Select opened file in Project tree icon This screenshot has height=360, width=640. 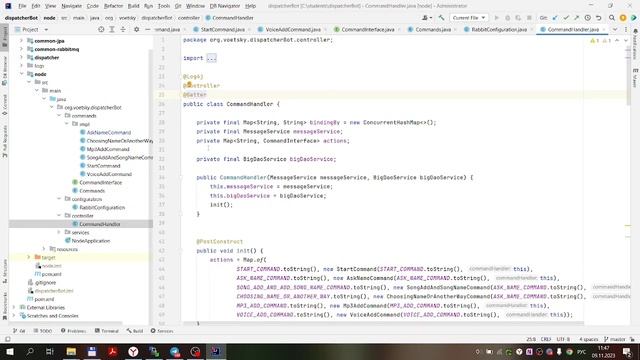101,29
